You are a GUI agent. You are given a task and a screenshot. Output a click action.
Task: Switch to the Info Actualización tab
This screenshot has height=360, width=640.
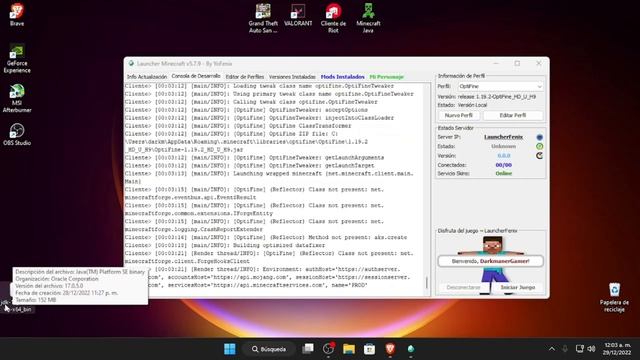click(147, 77)
